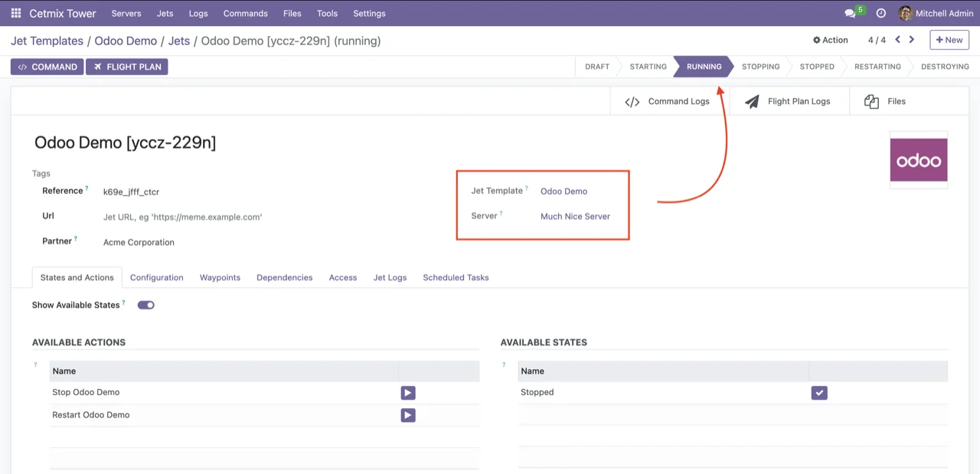Open the Jet Logs tab
The height and width of the screenshot is (474, 980).
coord(390,277)
